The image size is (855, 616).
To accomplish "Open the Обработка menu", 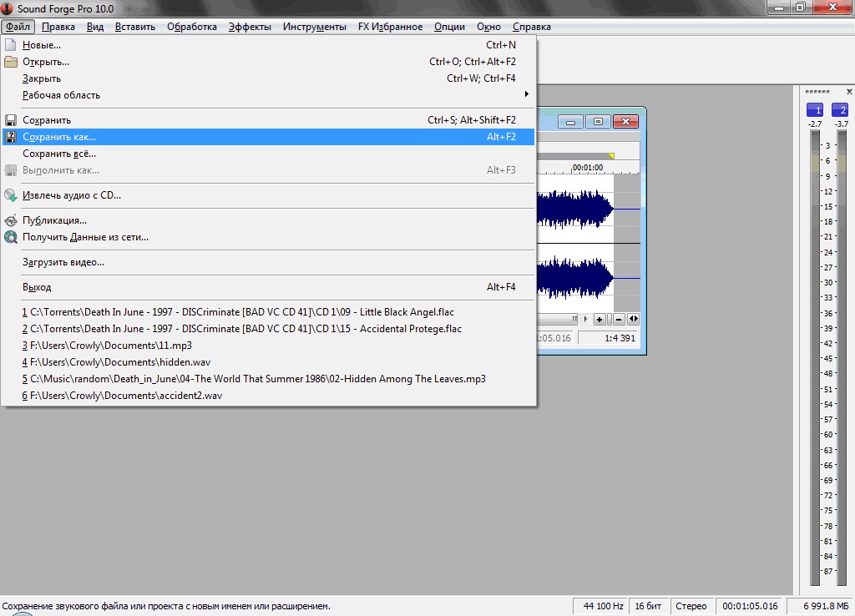I will click(x=192, y=27).
